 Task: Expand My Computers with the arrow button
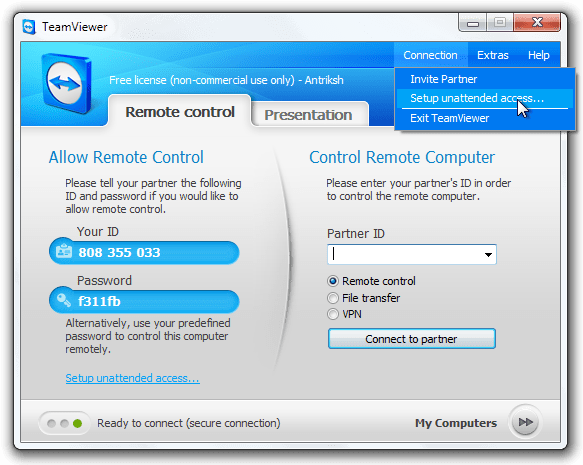point(525,422)
